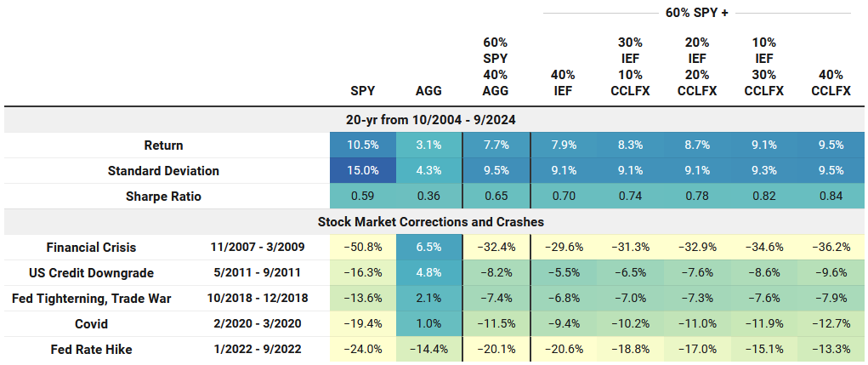The image size is (868, 365).
Task: Click the "40% CCLFX" column header
Action: [831, 82]
